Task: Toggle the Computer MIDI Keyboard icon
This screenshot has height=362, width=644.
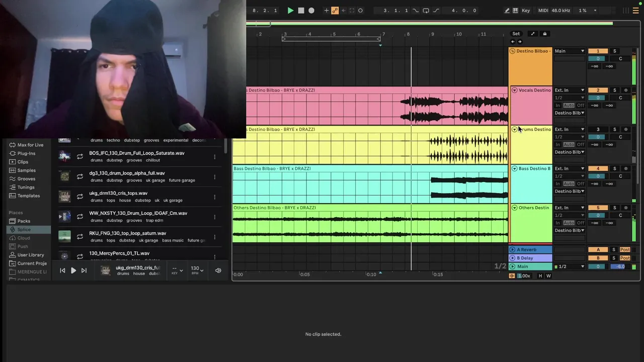Action: pos(516,11)
